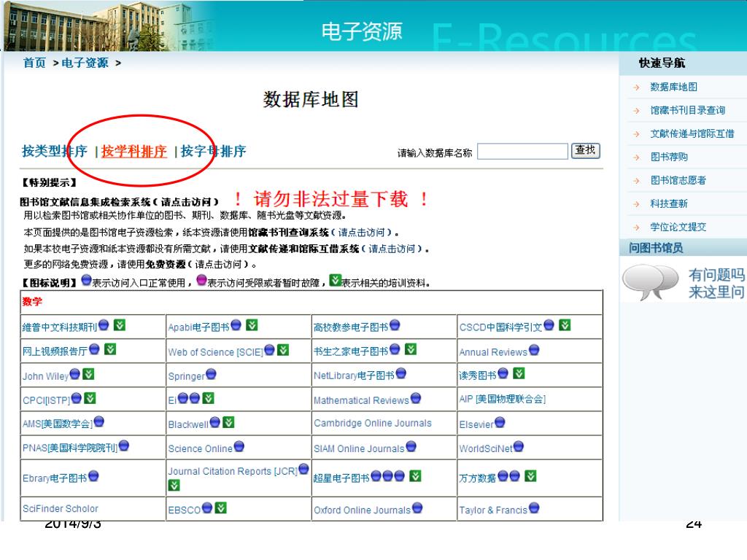Open 图书馆志愿者 in quick navigation
Image resolution: width=747 pixels, height=560 pixels.
[x=678, y=181]
